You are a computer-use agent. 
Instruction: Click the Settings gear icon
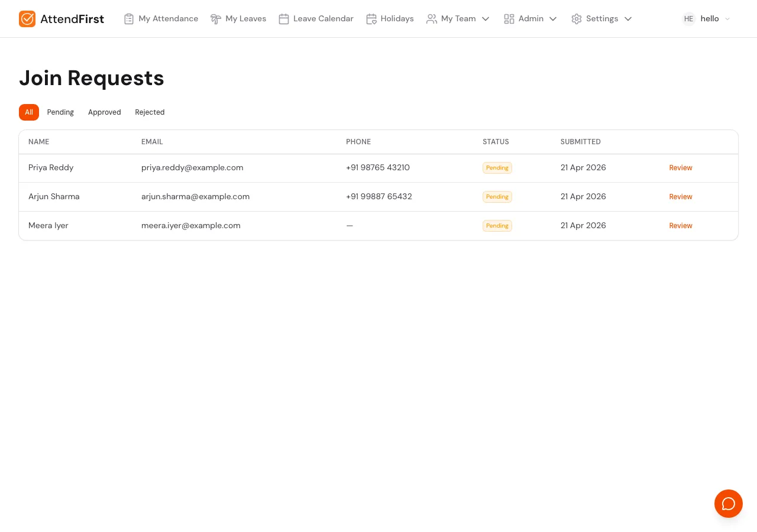pyautogui.click(x=577, y=19)
